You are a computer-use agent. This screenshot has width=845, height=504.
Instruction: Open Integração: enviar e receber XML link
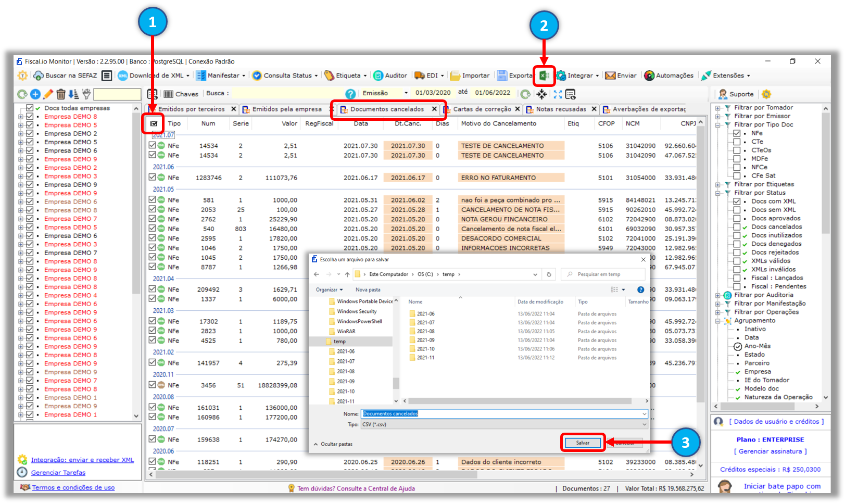(82, 460)
